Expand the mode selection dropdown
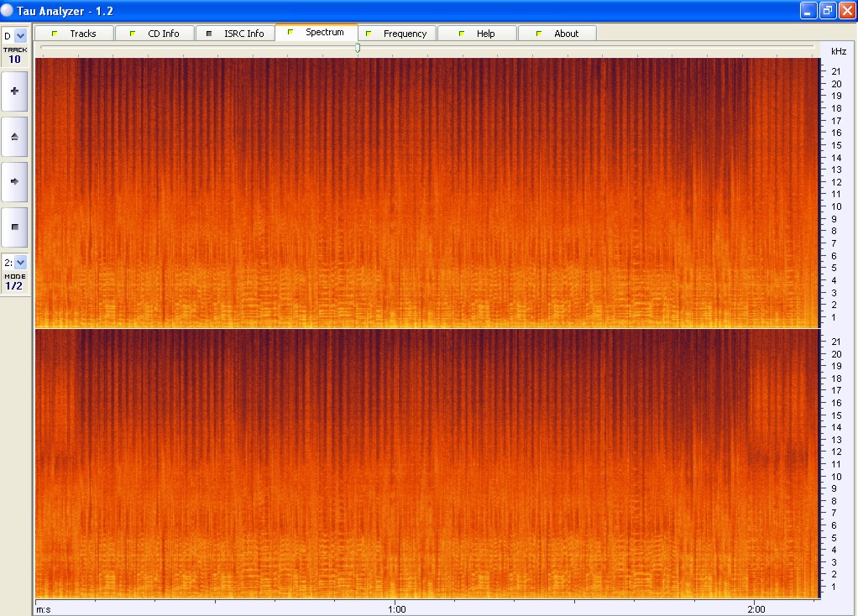Screen dimensions: 858x616 point(20,263)
